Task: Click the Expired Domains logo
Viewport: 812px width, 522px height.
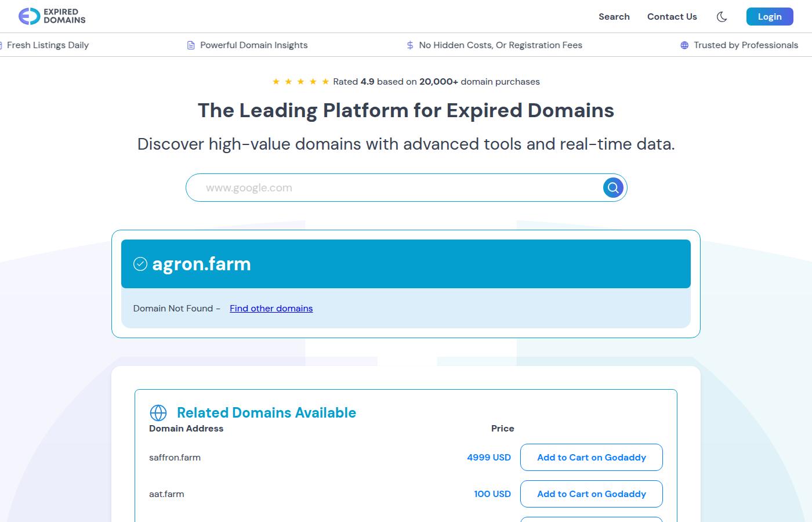Action: 52,16
